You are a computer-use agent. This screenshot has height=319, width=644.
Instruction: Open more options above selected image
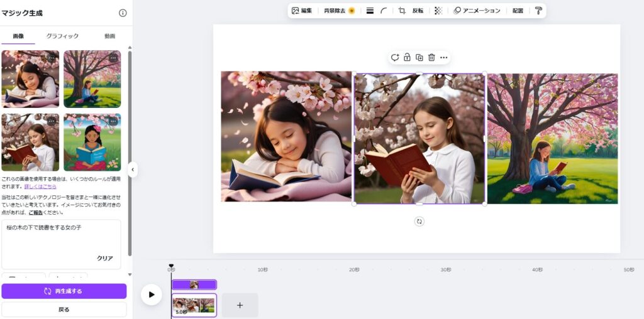(443, 57)
